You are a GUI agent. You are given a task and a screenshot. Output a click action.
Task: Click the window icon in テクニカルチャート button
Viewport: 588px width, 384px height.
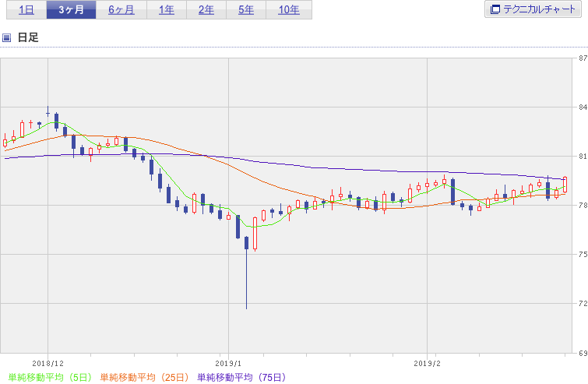pyautogui.click(x=495, y=9)
